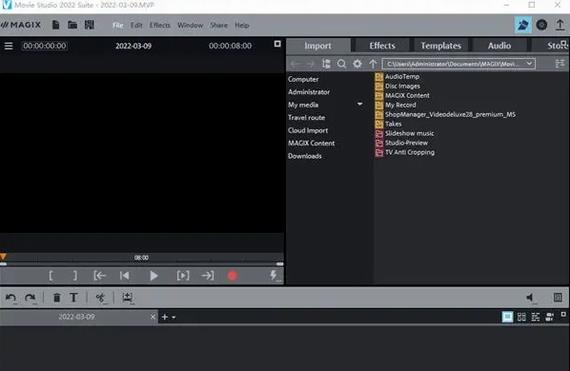Select Computer in the import sidebar

pyautogui.click(x=303, y=79)
